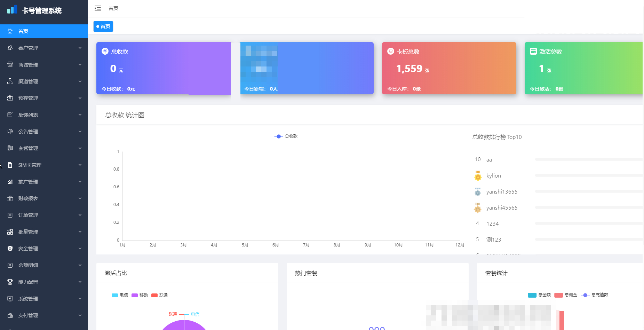Click the 移动 purple color swatch
This screenshot has width=644, height=330.
pyautogui.click(x=135, y=295)
